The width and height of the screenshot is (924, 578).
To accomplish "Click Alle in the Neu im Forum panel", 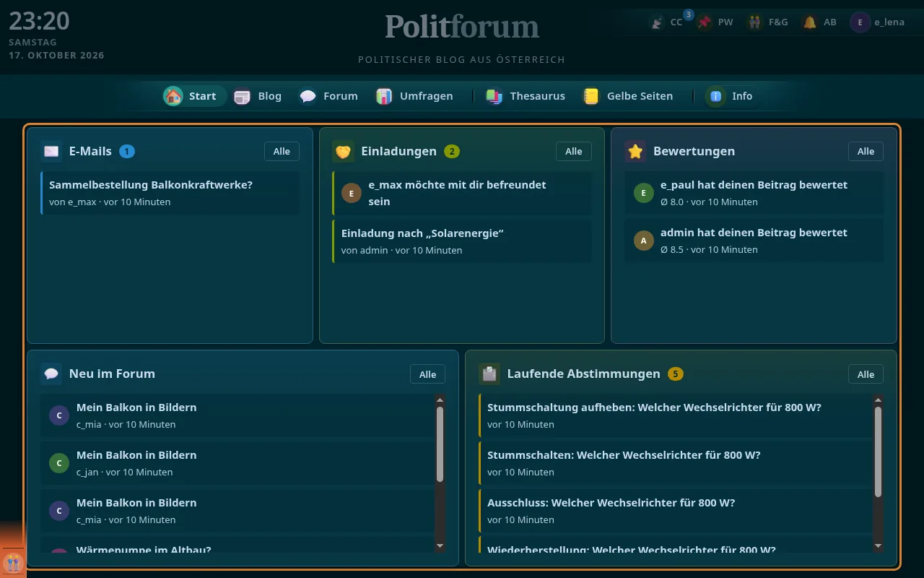I will click(x=427, y=374).
